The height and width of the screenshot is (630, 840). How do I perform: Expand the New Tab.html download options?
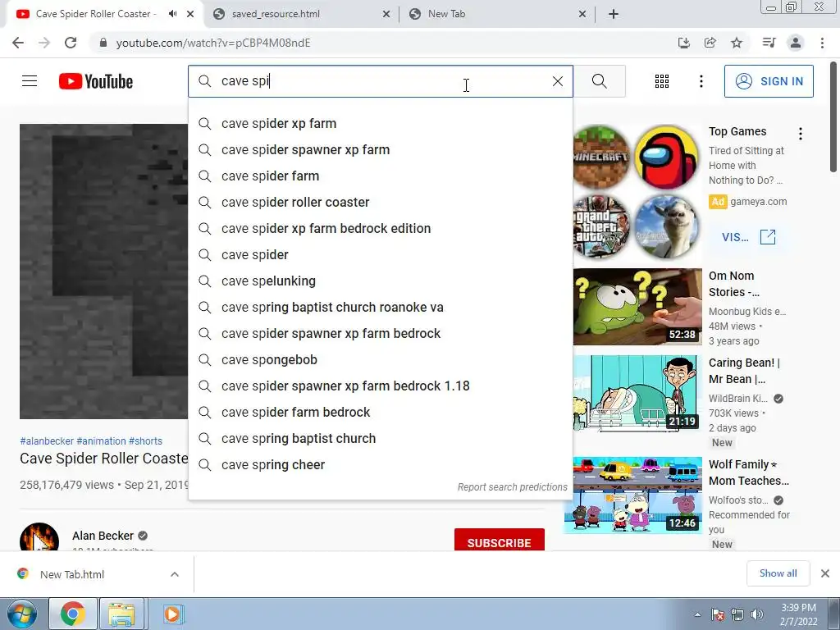point(175,574)
